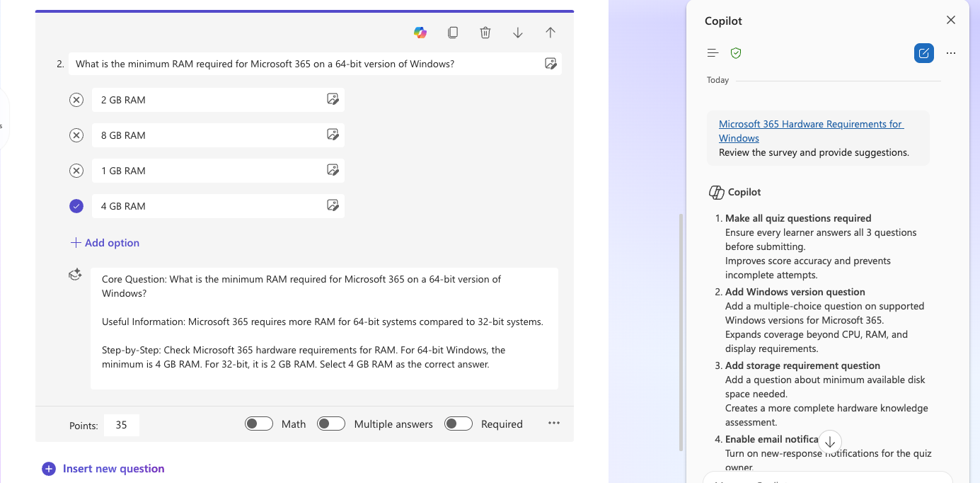Mark 1 GB RAM as correct answer
The height and width of the screenshot is (483, 980).
pyautogui.click(x=76, y=171)
